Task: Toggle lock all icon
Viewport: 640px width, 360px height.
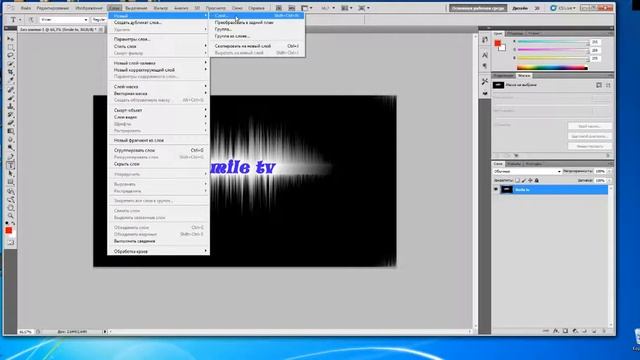Action: point(537,180)
